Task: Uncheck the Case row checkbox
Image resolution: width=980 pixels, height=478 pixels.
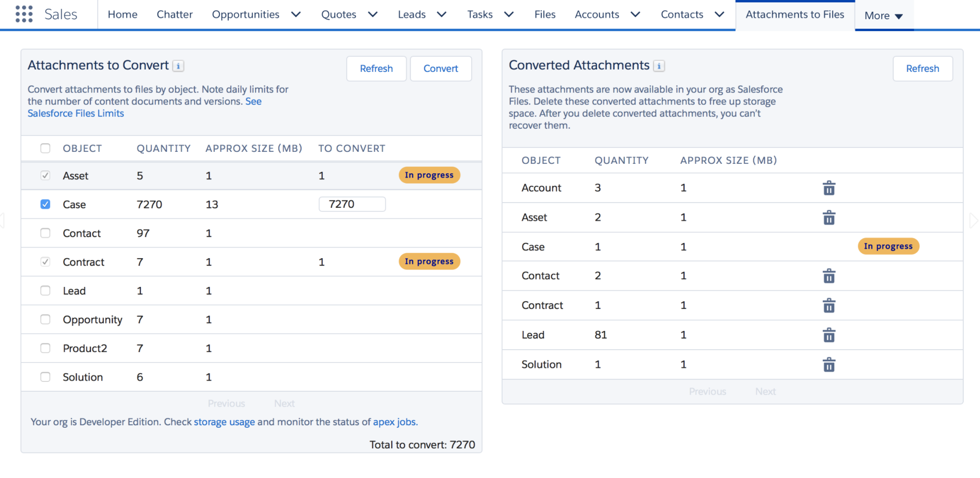Action: [45, 205]
